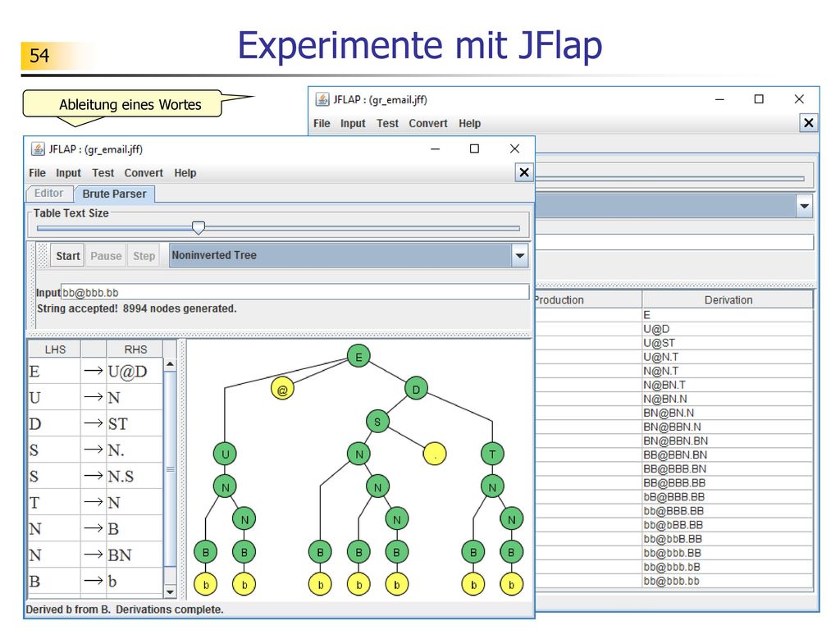Click the N node directly below T
Image resolution: width=840 pixels, height=630 pixels.
click(492, 487)
